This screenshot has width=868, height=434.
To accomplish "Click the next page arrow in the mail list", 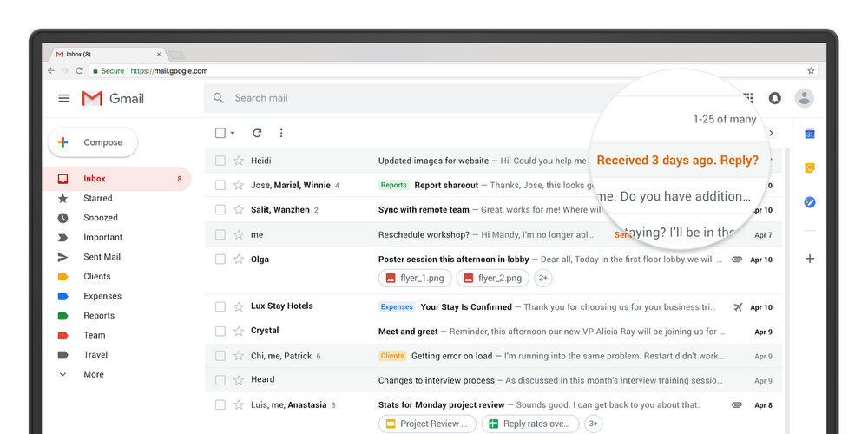I will pyautogui.click(x=771, y=133).
